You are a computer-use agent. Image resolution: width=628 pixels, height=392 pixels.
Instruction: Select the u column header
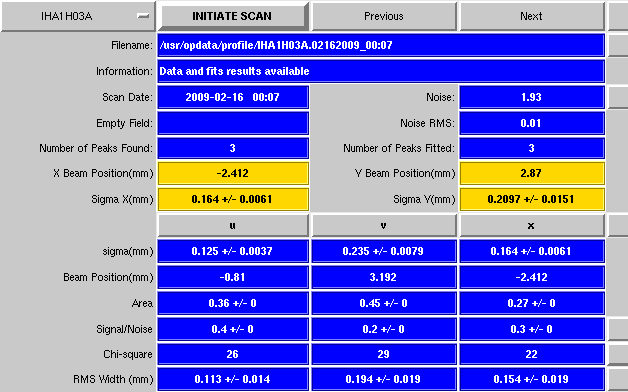(x=233, y=226)
